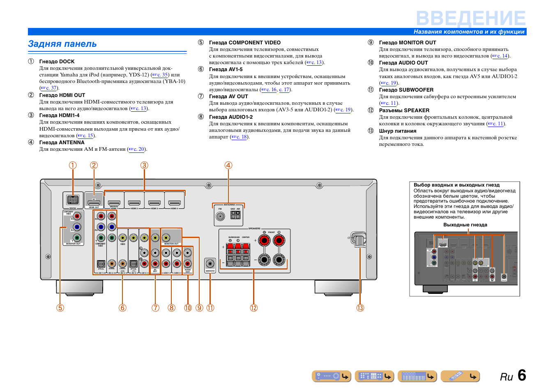Image resolution: width=555 pixels, height=392 pixels.
Task: Select the 'Гнезда AV OUT' heading
Action: point(229,97)
